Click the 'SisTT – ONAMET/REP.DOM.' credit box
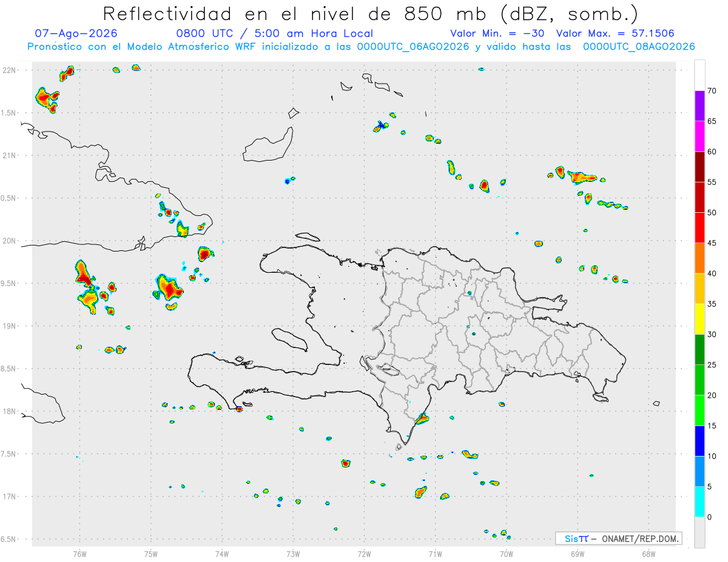Image resolution: width=728 pixels, height=562 pixels. pyautogui.click(x=618, y=538)
